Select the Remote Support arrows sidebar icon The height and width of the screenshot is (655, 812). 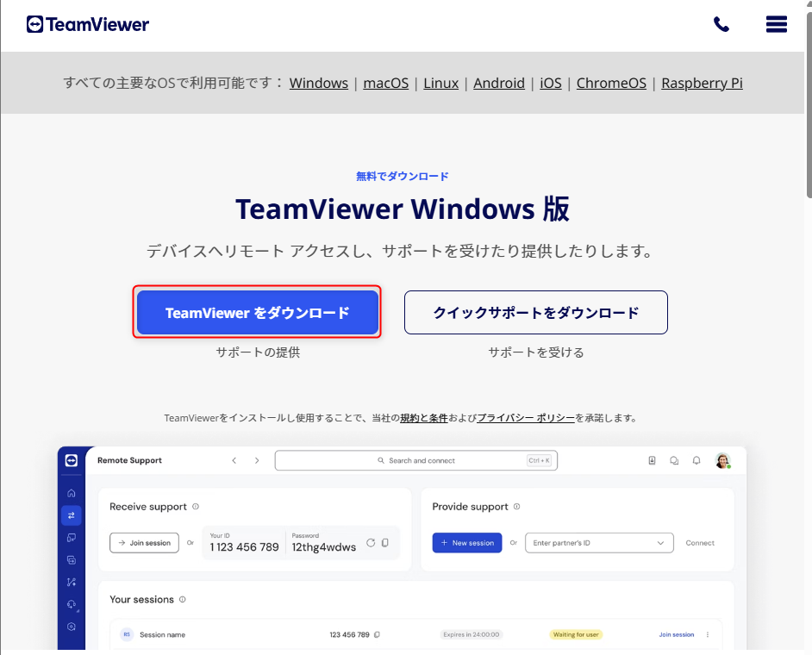pos(72,515)
